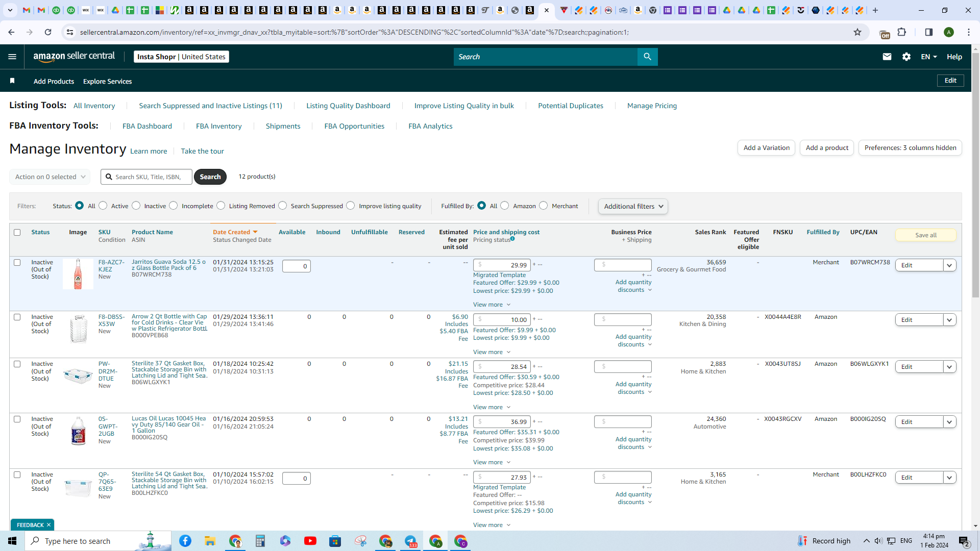Expand View more for Jarritos pricing
980x551 pixels.
[492, 305]
